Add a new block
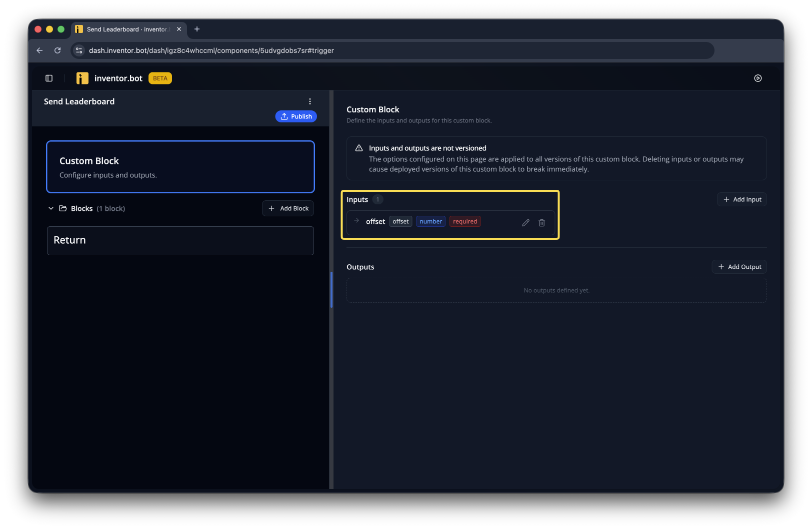Viewport: 812px width, 530px height. (288, 208)
